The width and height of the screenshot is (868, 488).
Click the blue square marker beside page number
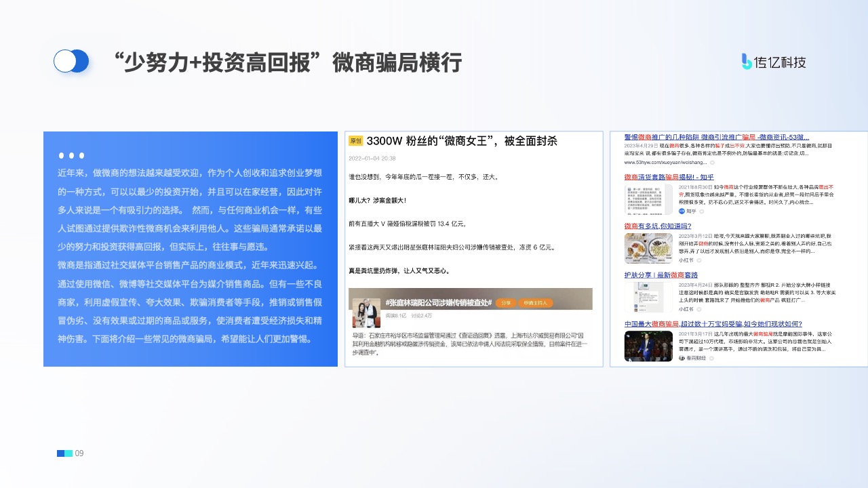click(60, 453)
